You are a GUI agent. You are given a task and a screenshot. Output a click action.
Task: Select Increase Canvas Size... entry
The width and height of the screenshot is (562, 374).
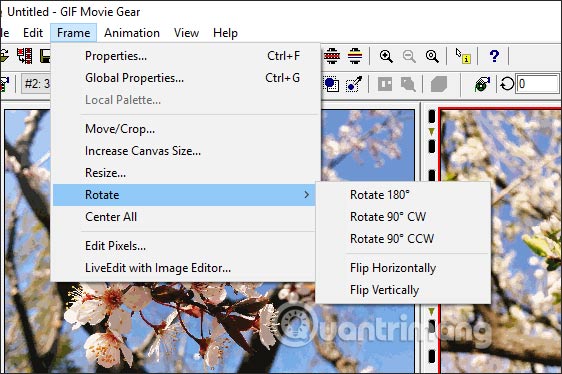click(x=184, y=151)
